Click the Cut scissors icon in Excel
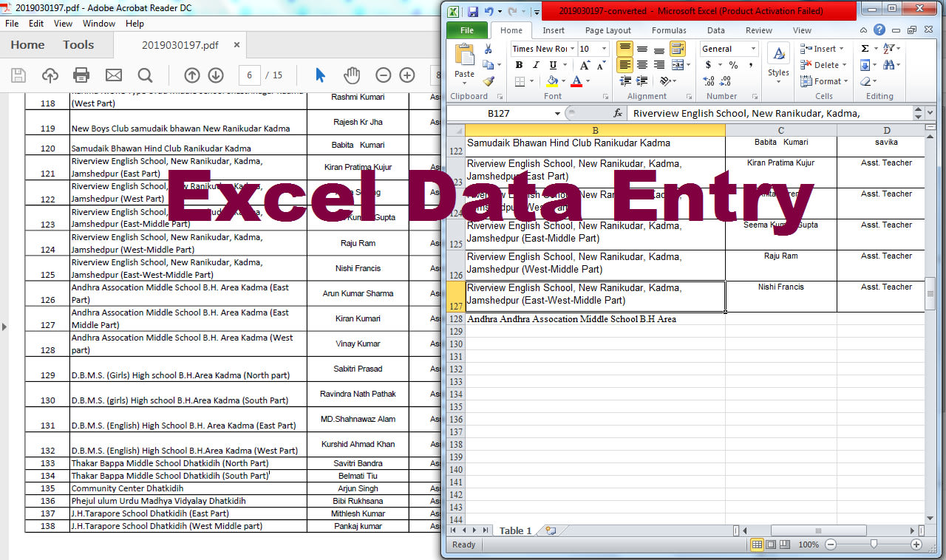 [488, 49]
